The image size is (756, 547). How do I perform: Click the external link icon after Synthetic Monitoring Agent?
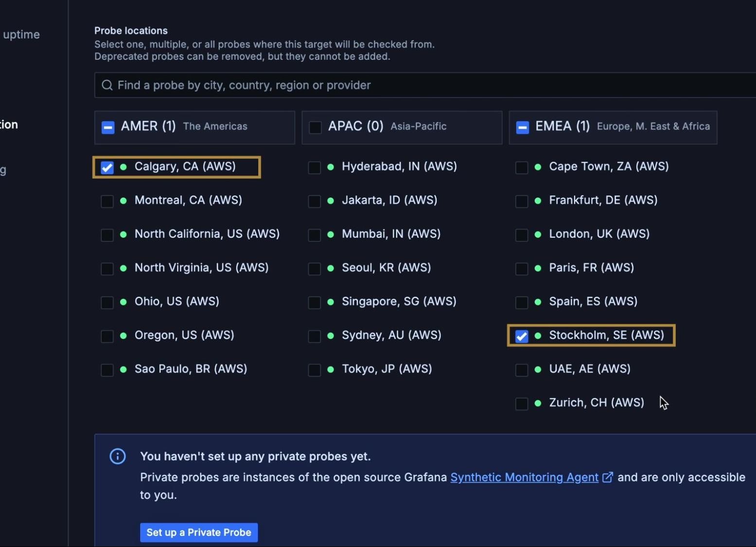(x=607, y=477)
